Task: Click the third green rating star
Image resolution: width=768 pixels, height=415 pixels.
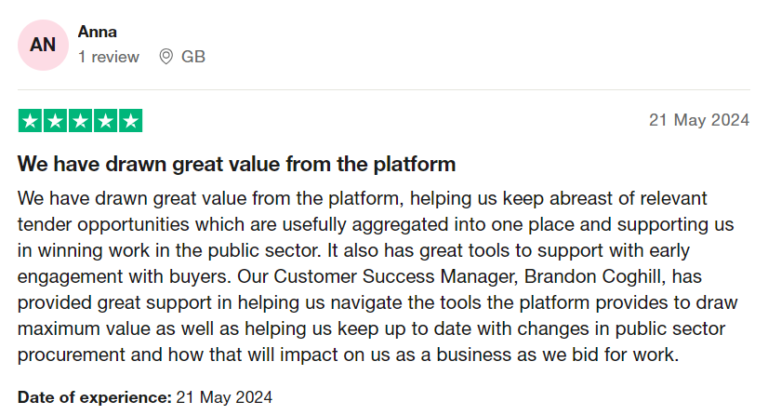Action: [x=80, y=121]
